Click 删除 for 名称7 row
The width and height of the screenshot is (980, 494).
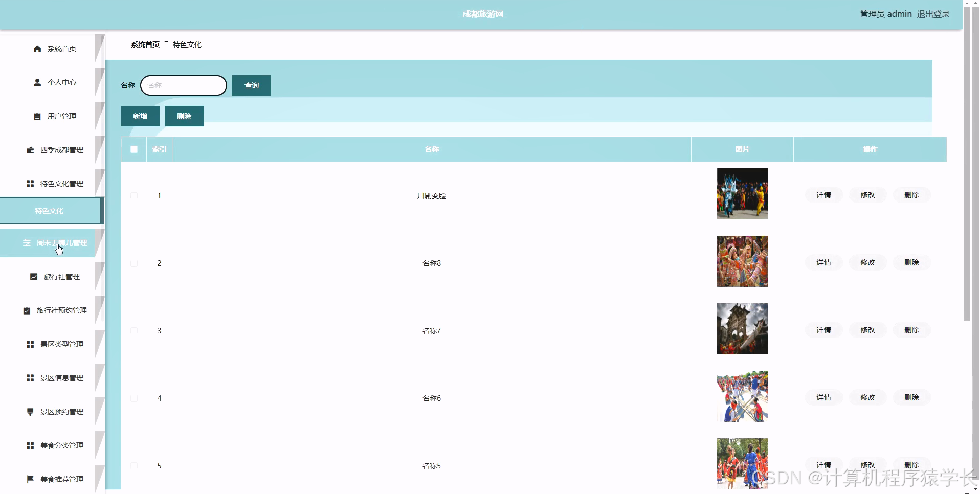[911, 330]
